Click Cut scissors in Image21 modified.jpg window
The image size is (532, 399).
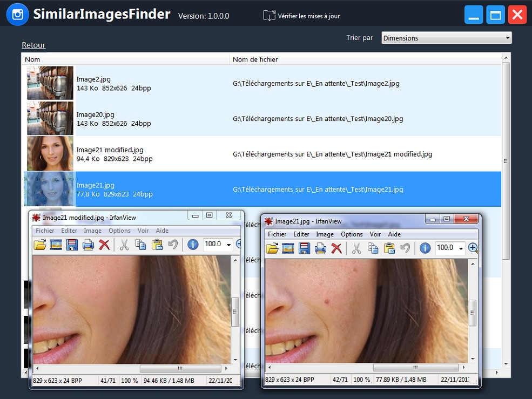(x=124, y=244)
